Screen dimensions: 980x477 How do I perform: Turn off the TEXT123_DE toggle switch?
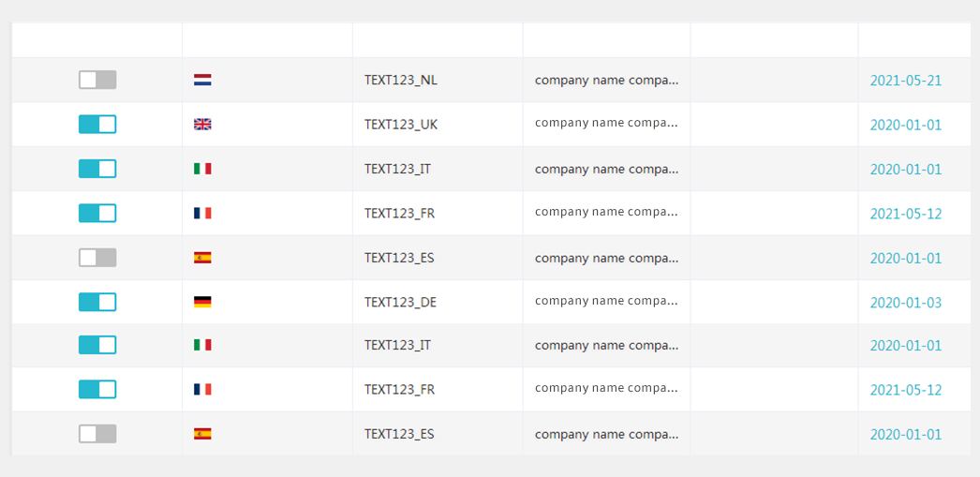pos(97,302)
